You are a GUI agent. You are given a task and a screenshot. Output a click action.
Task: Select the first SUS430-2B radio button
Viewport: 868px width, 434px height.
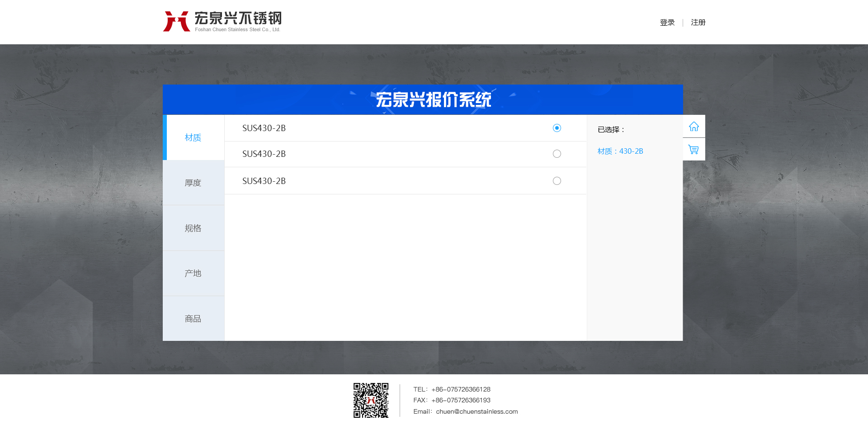[557, 128]
